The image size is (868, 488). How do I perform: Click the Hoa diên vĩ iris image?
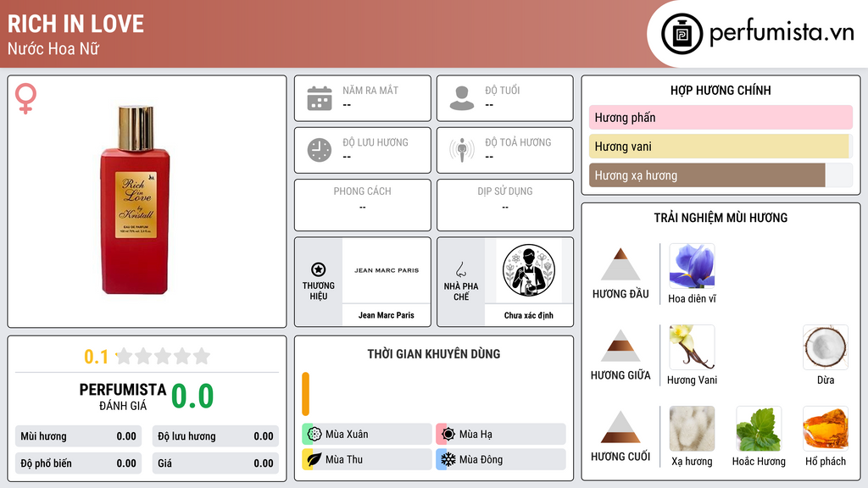coord(692,266)
